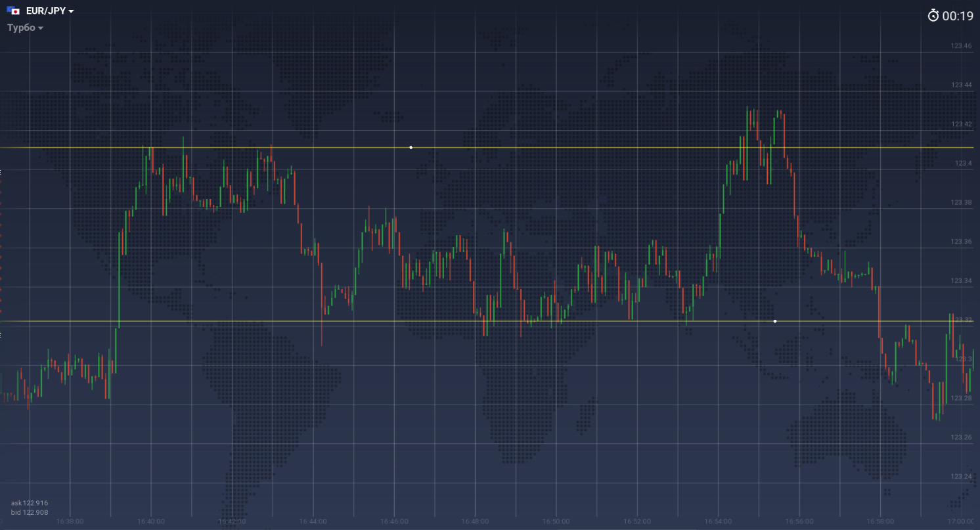
Task: Open the Турбо option type dropdown
Action: pyautogui.click(x=25, y=28)
